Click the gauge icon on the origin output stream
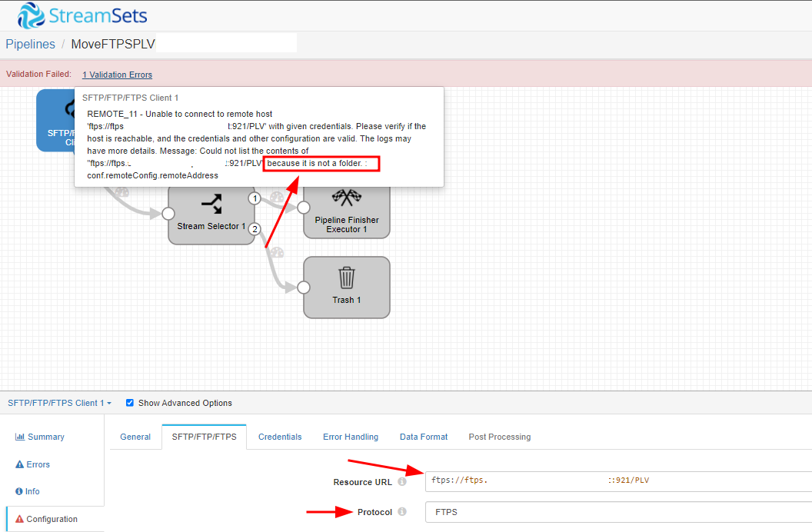The width and height of the screenshot is (812, 532). pos(121,191)
